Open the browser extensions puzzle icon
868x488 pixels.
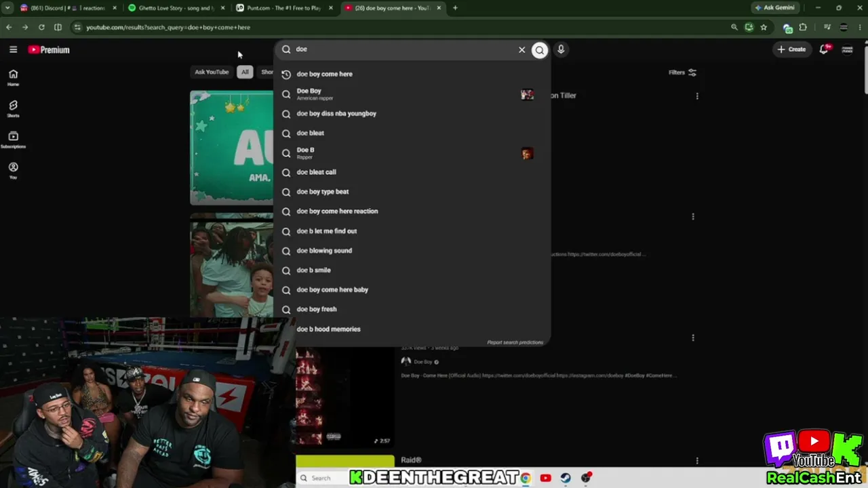click(x=803, y=27)
